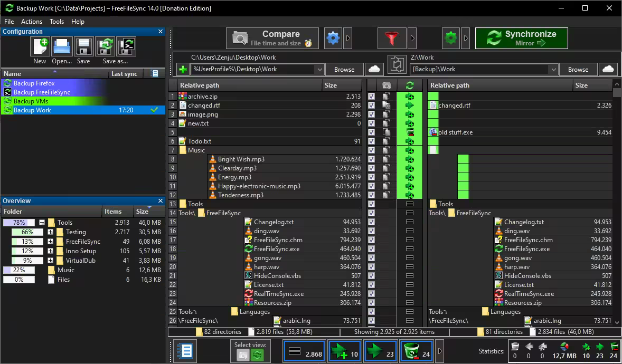622x364 pixels.
Task: Toggle the green sync action arrow view showing 23
Action: [x=380, y=350]
